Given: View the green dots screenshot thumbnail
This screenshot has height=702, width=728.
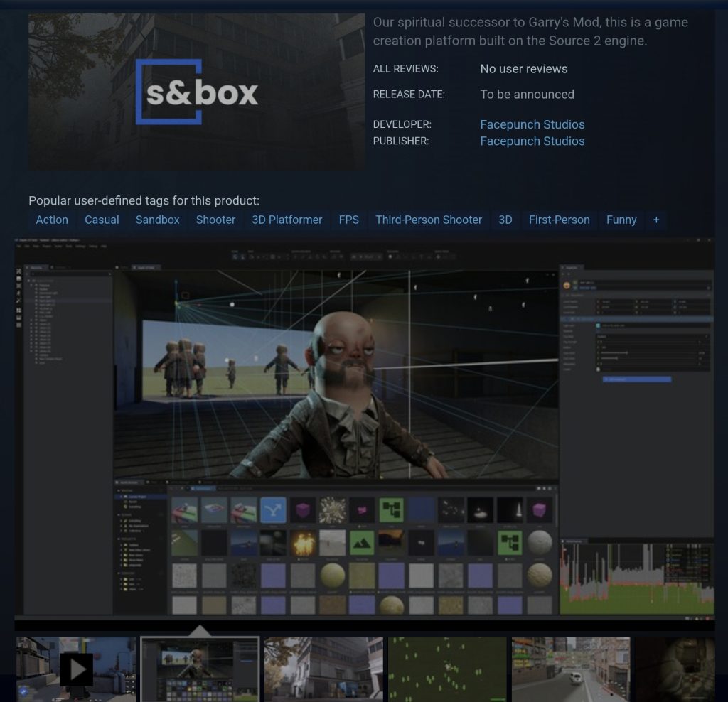Looking at the screenshot, I should (447, 669).
